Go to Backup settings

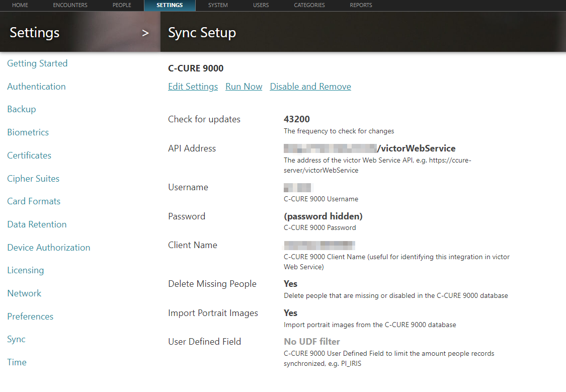coord(21,109)
